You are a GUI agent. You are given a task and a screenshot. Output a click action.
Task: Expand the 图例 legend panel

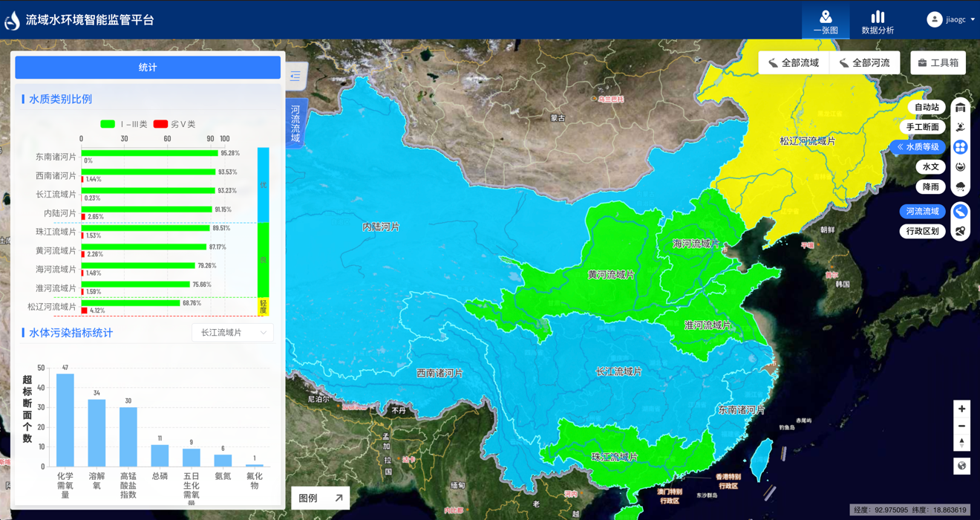coord(321,498)
